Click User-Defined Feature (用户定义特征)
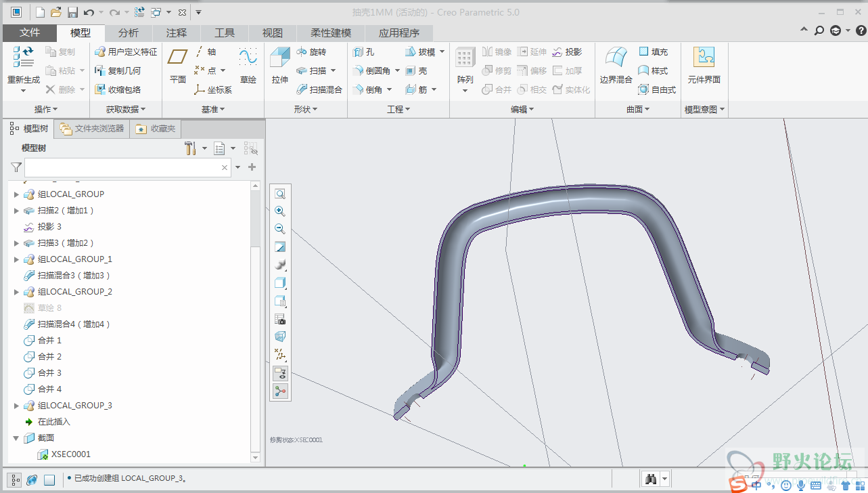This screenshot has width=868, height=493. coord(126,51)
